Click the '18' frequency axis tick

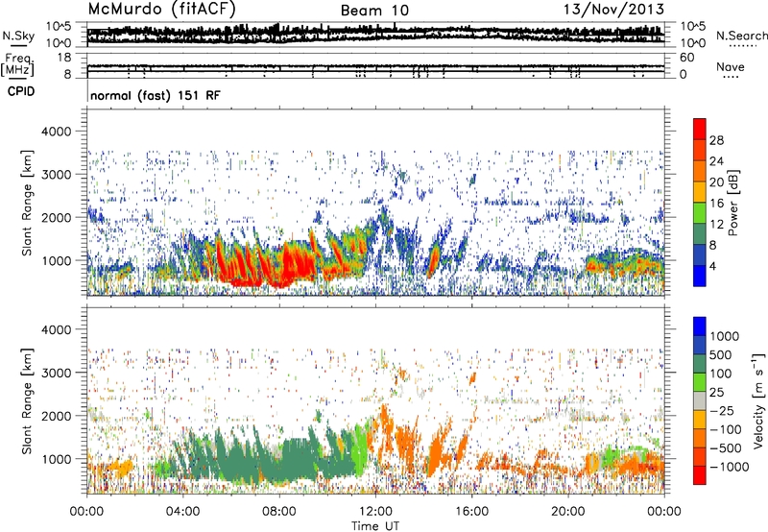[63, 58]
